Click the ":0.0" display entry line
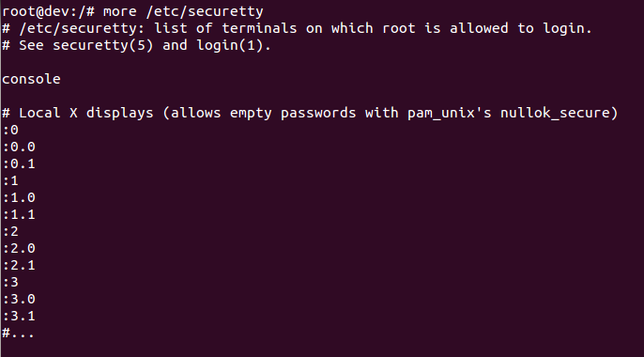 coord(19,147)
